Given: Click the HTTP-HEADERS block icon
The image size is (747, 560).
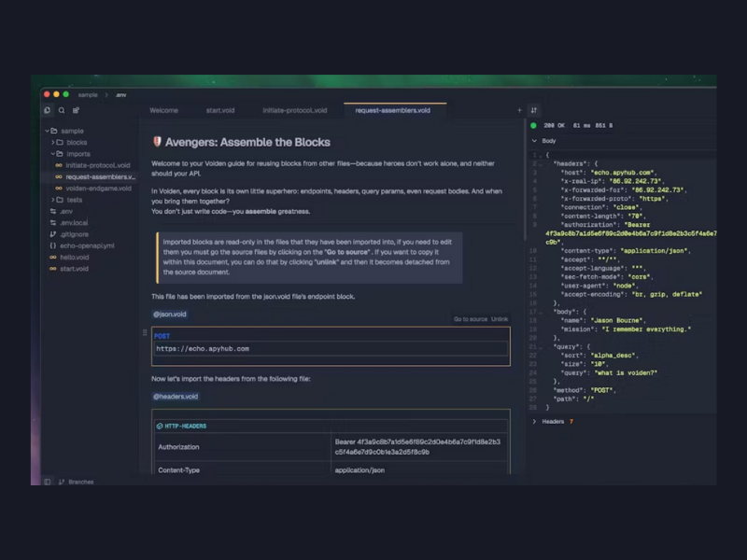Looking at the screenshot, I should 160,427.
